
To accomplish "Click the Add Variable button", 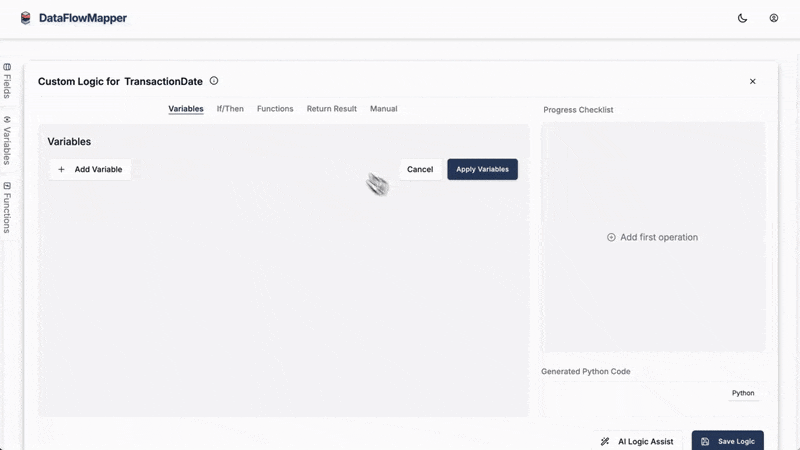I will [90, 169].
